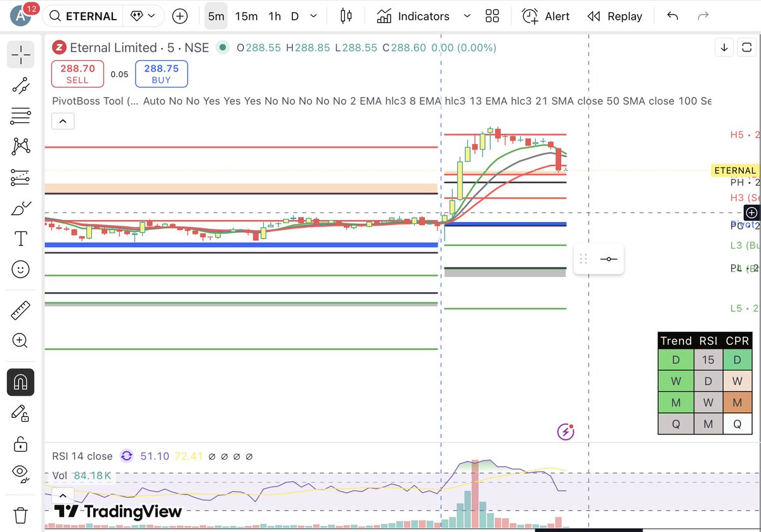Add a symbol to compare with plus icon
Image resolution: width=761 pixels, height=532 pixels.
pyautogui.click(x=180, y=16)
